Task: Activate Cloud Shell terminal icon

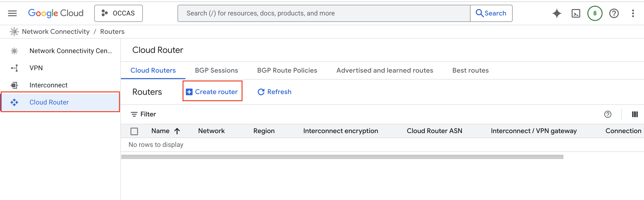Action: click(576, 13)
